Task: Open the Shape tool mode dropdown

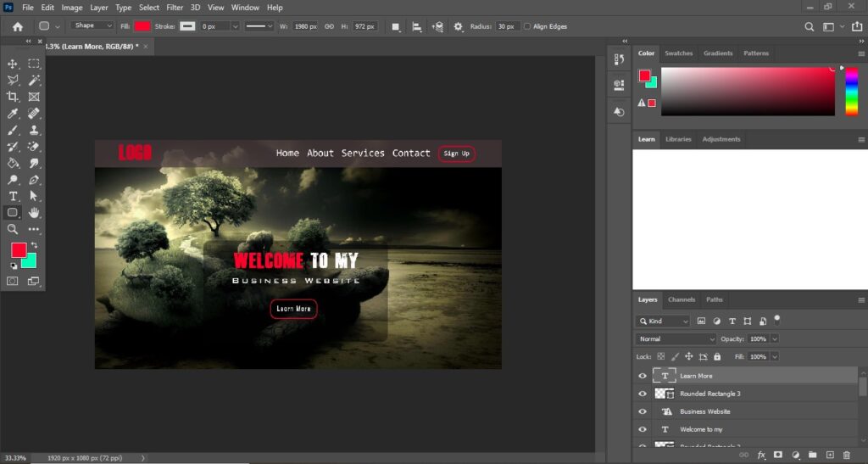Action: [x=92, y=26]
